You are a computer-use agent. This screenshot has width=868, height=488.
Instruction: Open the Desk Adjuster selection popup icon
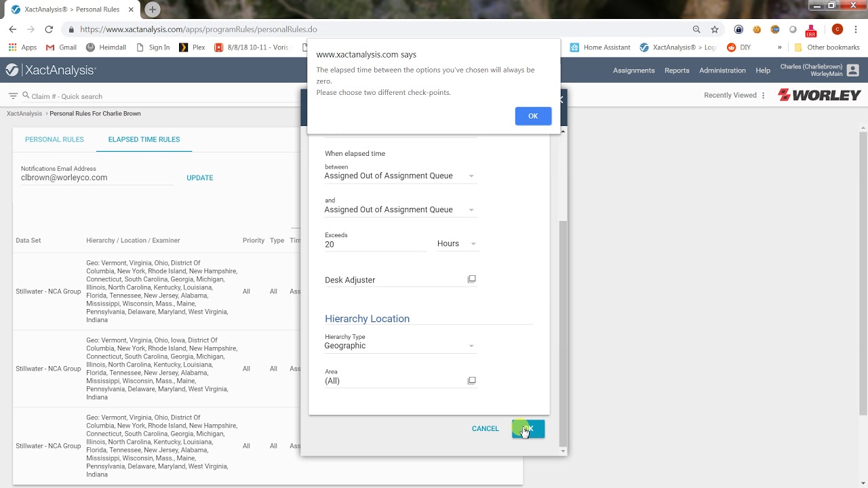pyautogui.click(x=471, y=279)
